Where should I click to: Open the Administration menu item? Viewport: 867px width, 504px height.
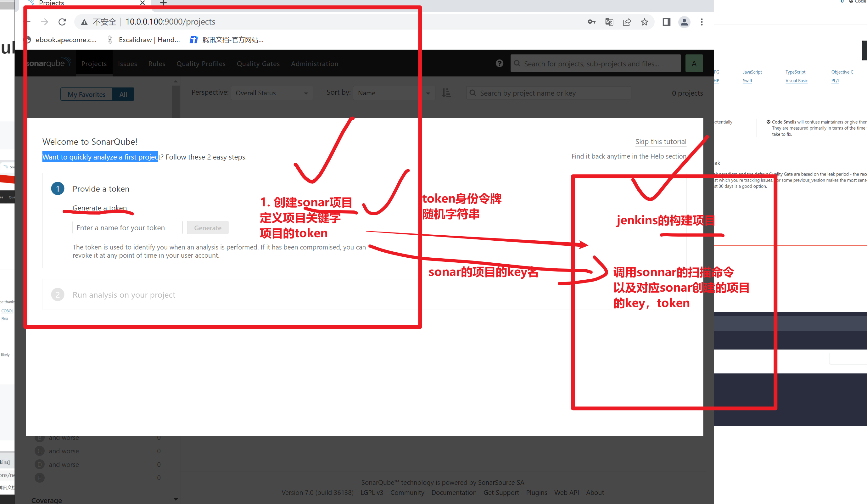point(315,64)
